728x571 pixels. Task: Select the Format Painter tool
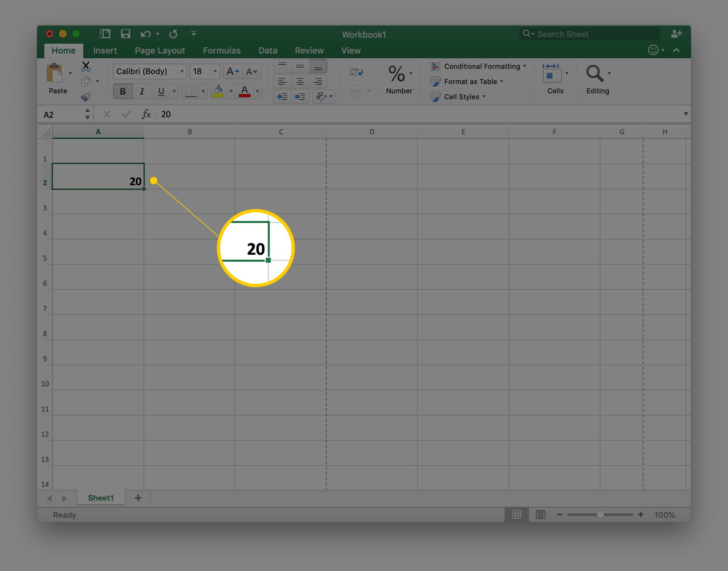(86, 97)
